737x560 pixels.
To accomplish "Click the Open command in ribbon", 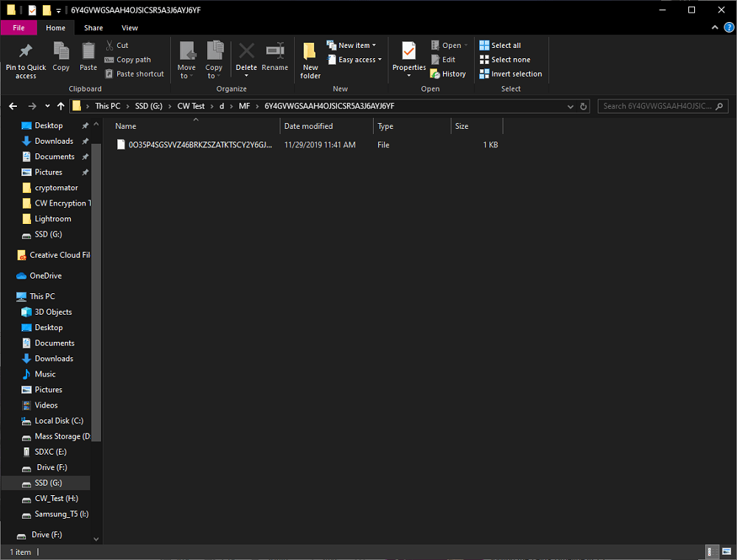I will click(450, 45).
